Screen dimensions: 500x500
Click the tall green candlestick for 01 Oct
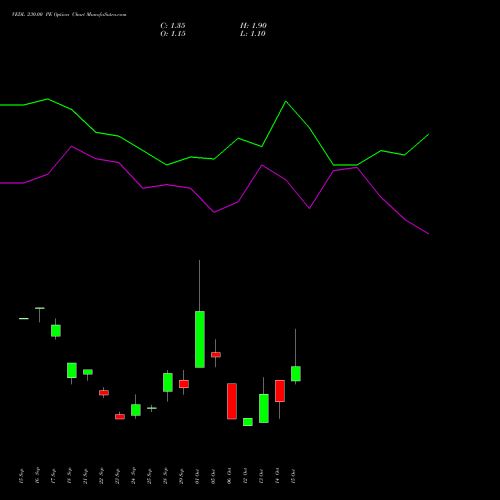point(200,339)
